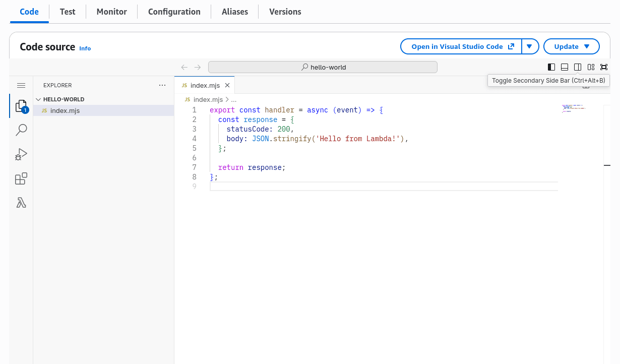
Task: Open the Run and Debug view
Action: 21,154
